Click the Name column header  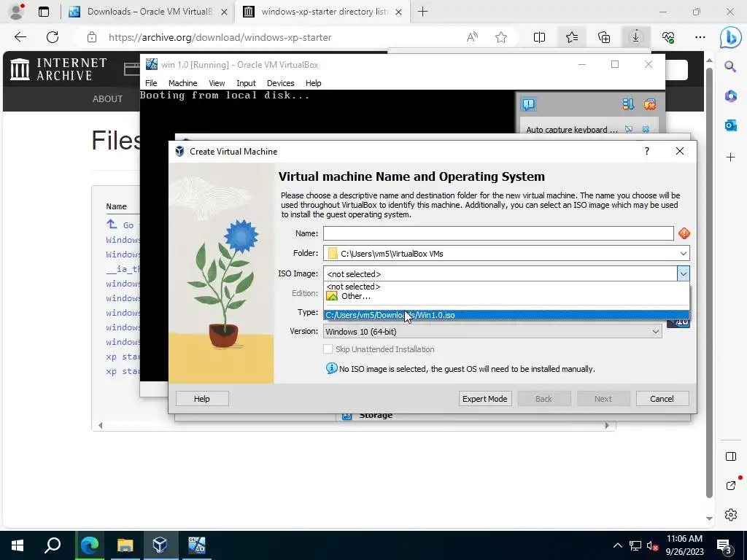[116, 206]
